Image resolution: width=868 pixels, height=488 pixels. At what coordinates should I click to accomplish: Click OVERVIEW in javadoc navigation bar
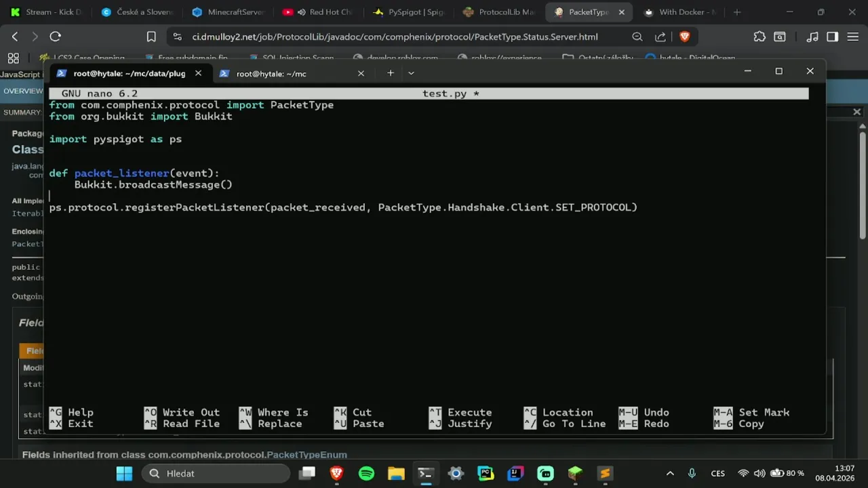pos(23,91)
